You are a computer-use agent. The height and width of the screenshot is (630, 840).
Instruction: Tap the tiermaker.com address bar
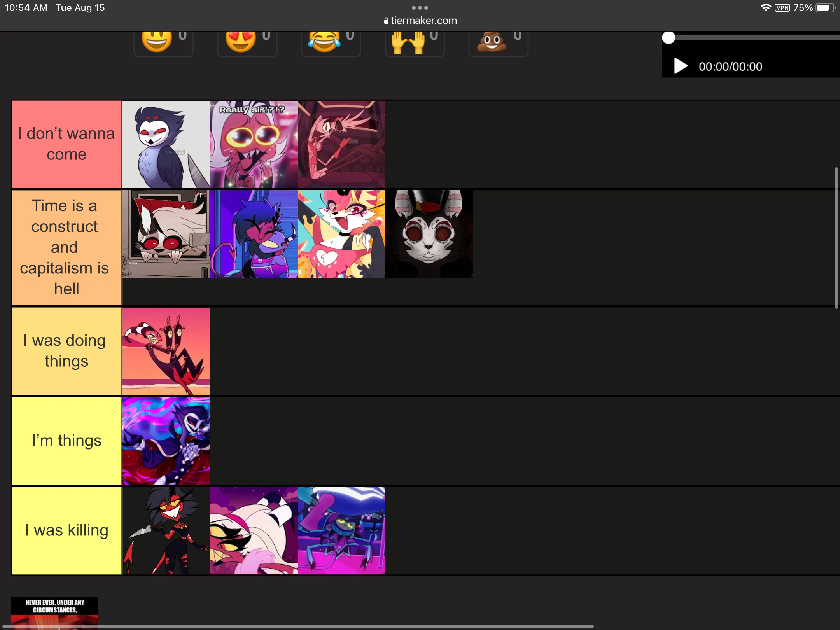[420, 21]
